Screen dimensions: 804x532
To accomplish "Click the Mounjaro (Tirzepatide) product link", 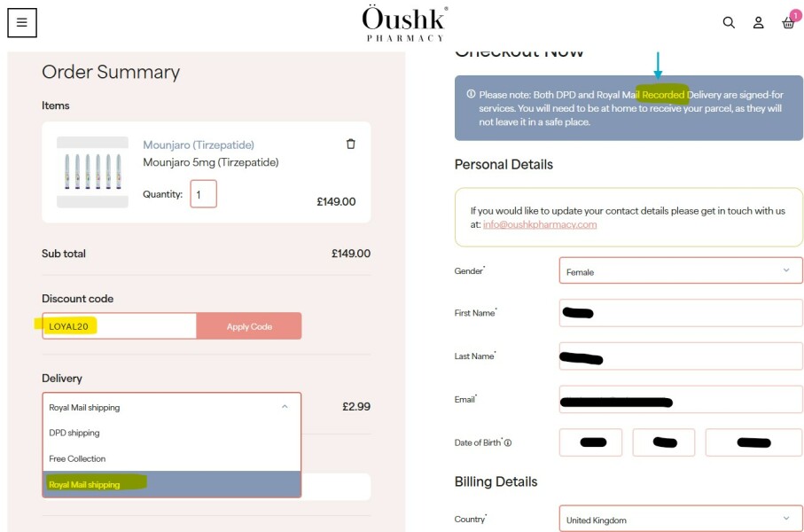I will (199, 145).
